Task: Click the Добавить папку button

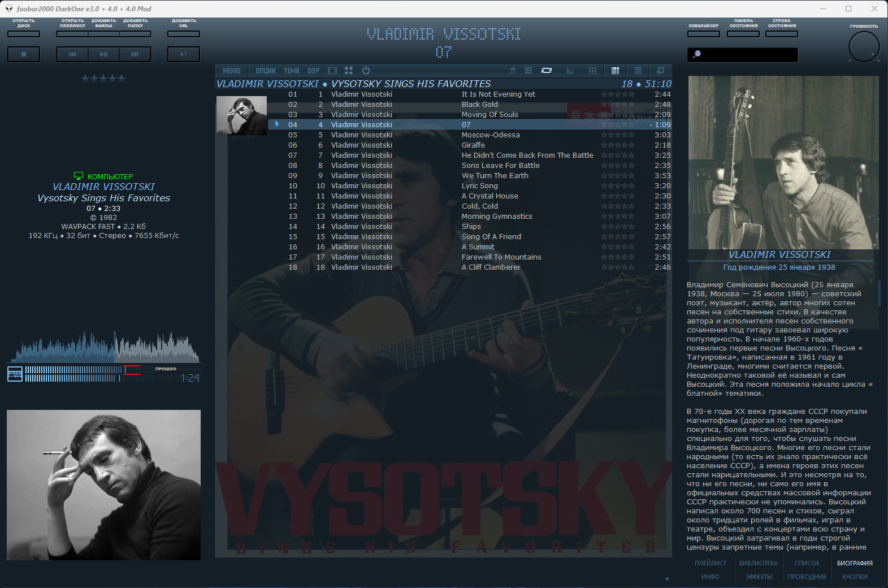Action: click(x=135, y=34)
